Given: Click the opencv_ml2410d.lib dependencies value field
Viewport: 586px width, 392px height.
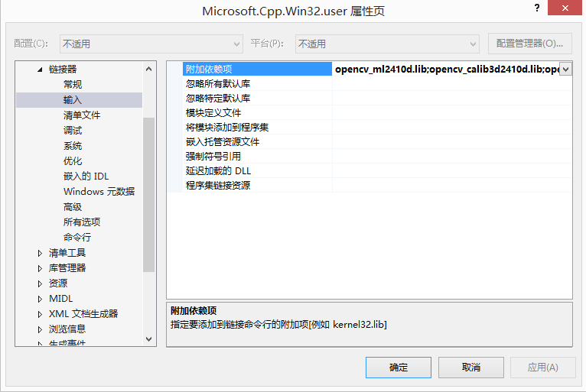Looking at the screenshot, I should [446, 69].
